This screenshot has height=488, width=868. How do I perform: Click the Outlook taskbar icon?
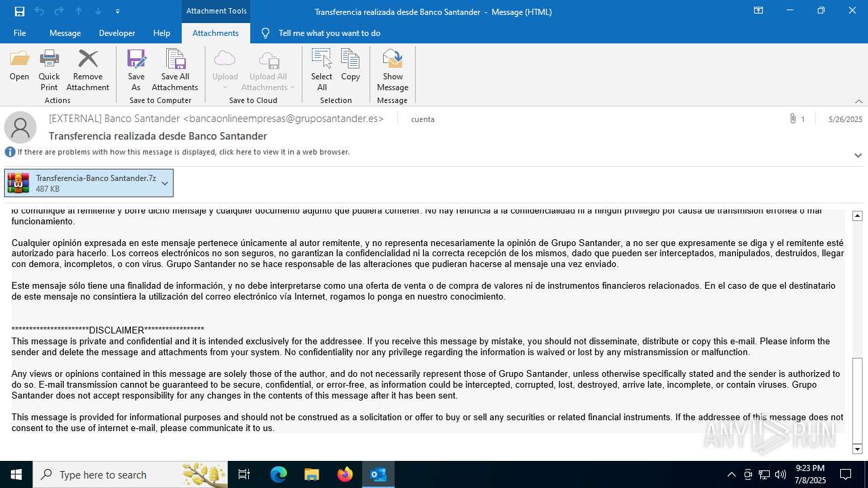click(x=378, y=474)
